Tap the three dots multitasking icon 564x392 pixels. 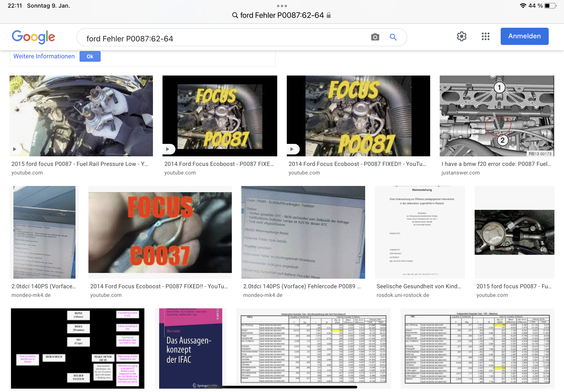[282, 6]
